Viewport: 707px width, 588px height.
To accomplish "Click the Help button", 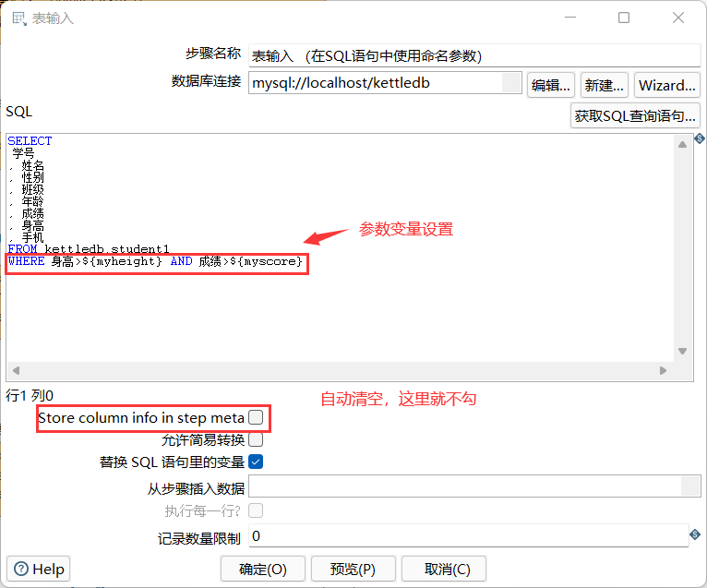I will pyautogui.click(x=39, y=569).
